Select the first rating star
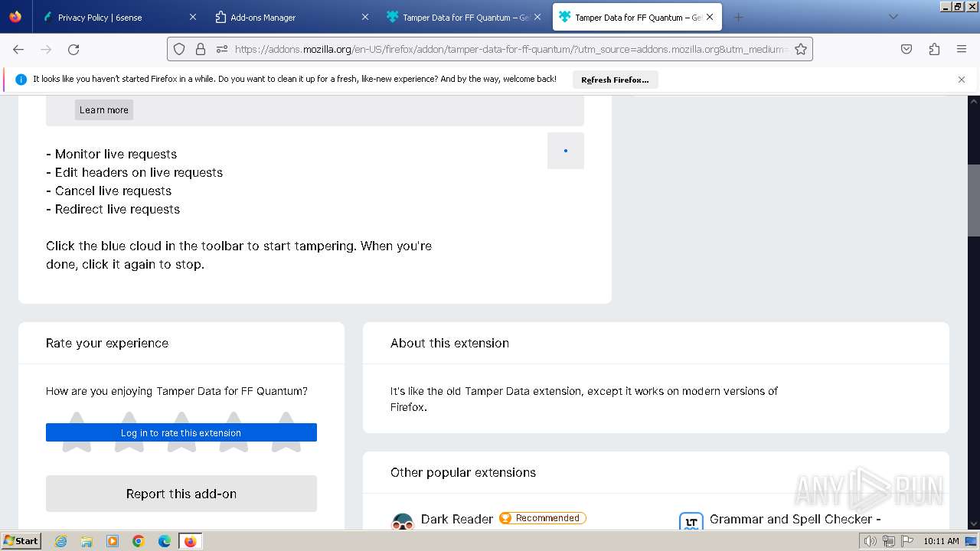The width and height of the screenshot is (980, 551). click(77, 432)
